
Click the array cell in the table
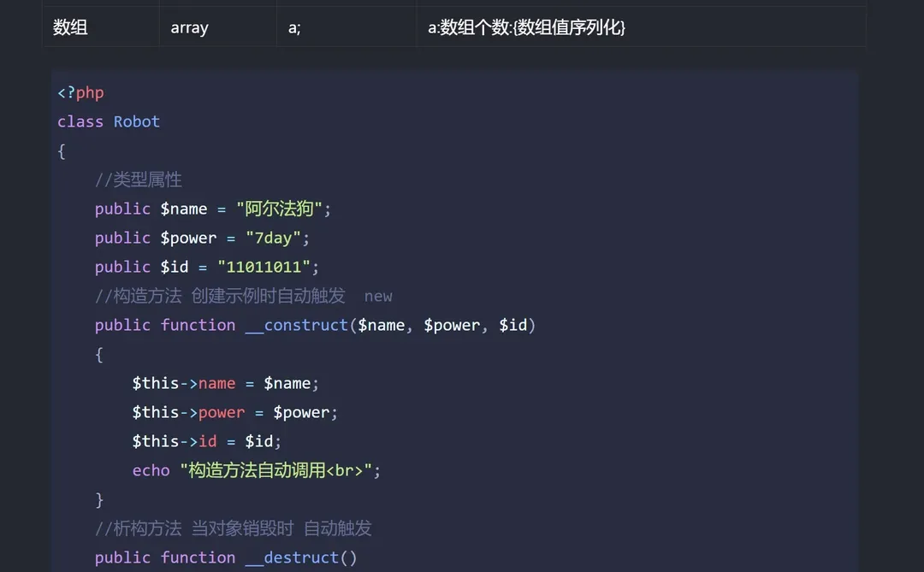189,27
